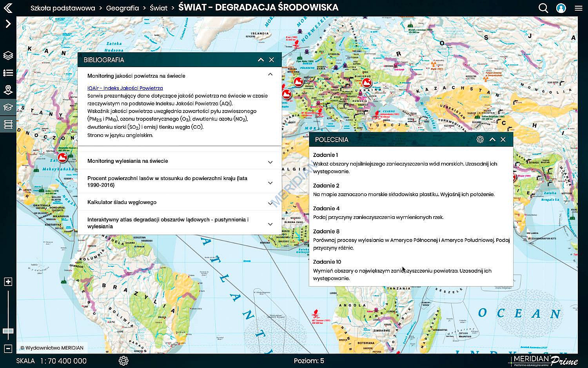The height and width of the screenshot is (368, 588).
Task: Click the scale value 1:70 400 000
Action: (x=63, y=361)
